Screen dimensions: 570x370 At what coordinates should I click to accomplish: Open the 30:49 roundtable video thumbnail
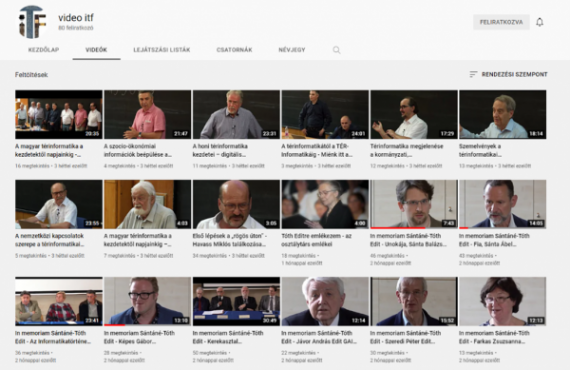point(236,301)
